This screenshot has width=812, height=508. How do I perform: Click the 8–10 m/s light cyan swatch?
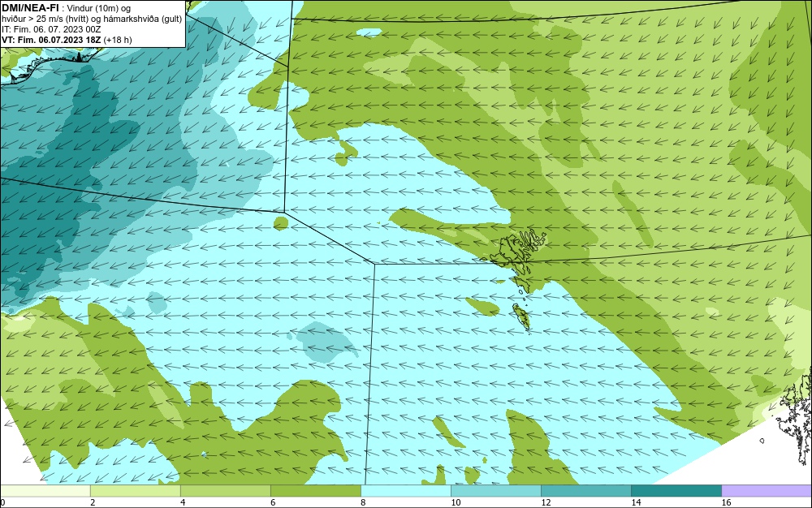point(405,491)
